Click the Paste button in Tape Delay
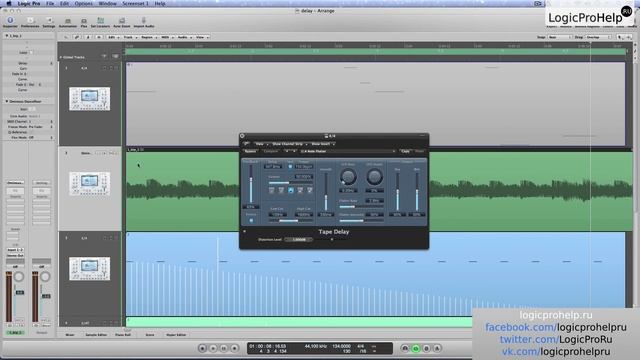Viewport: 640px width, 360px height. click(x=419, y=151)
